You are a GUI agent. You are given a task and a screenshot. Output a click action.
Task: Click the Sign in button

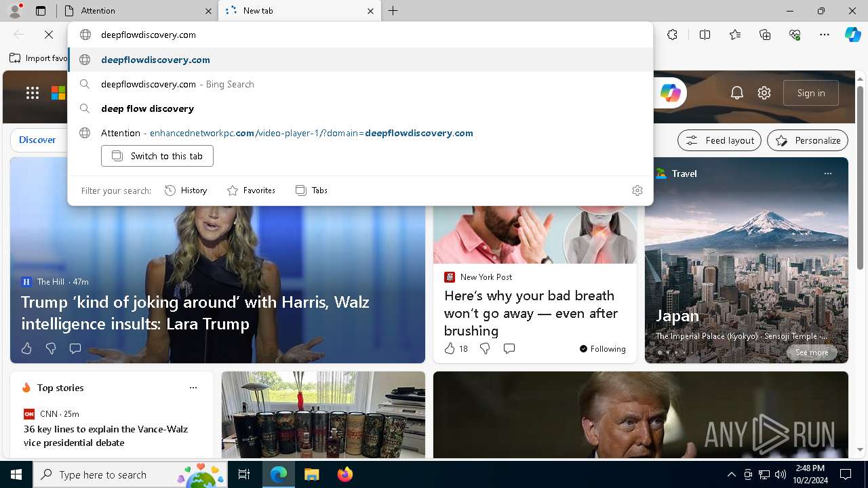(811, 93)
